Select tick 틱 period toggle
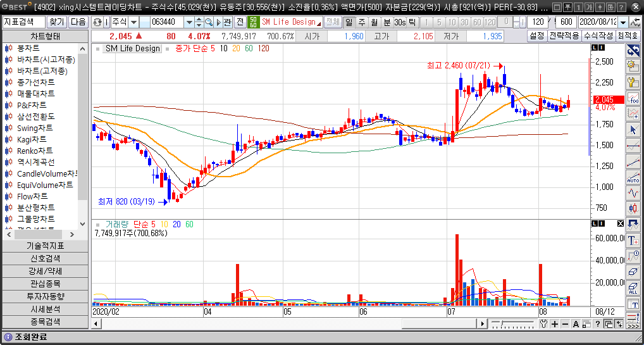Viewport: 644px width, 345px height. point(412,22)
